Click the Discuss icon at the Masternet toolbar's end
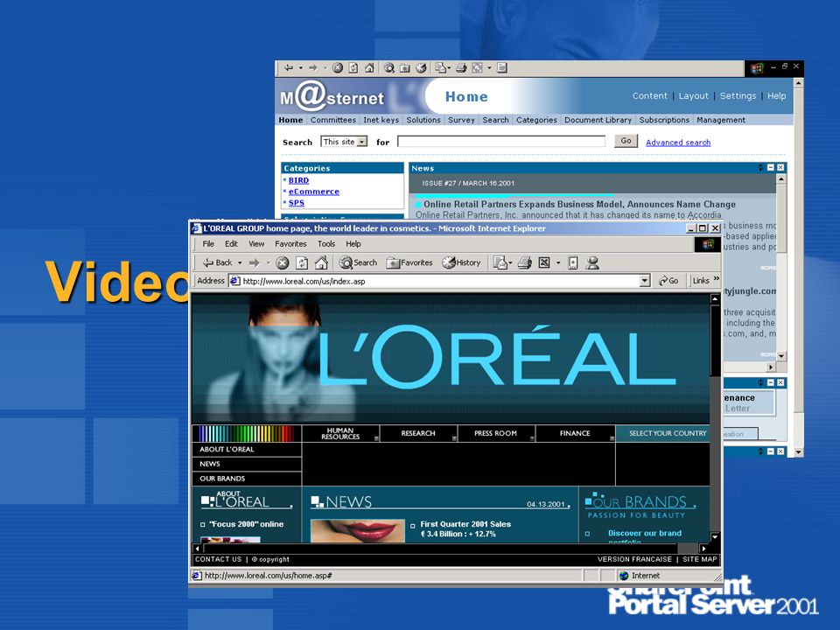The width and height of the screenshot is (840, 630). coord(502,67)
